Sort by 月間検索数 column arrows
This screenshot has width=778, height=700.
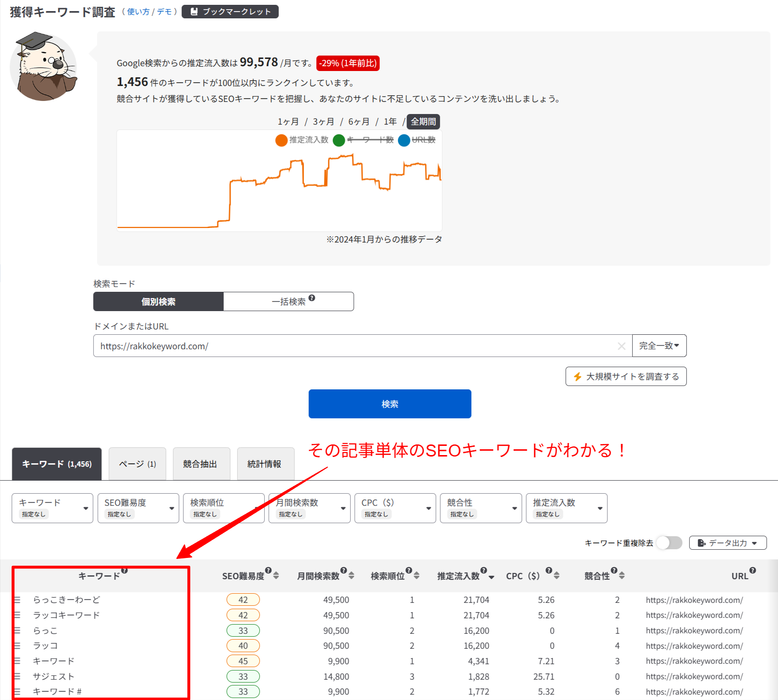pyautogui.click(x=352, y=575)
